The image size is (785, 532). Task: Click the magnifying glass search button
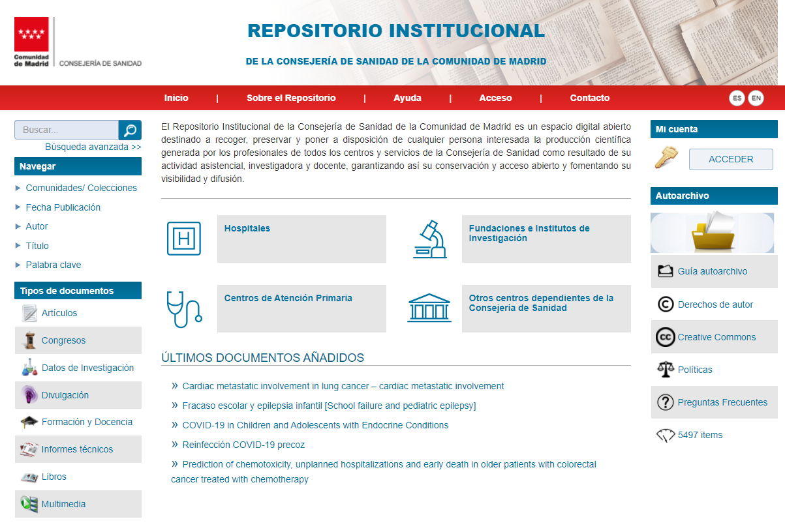130,130
